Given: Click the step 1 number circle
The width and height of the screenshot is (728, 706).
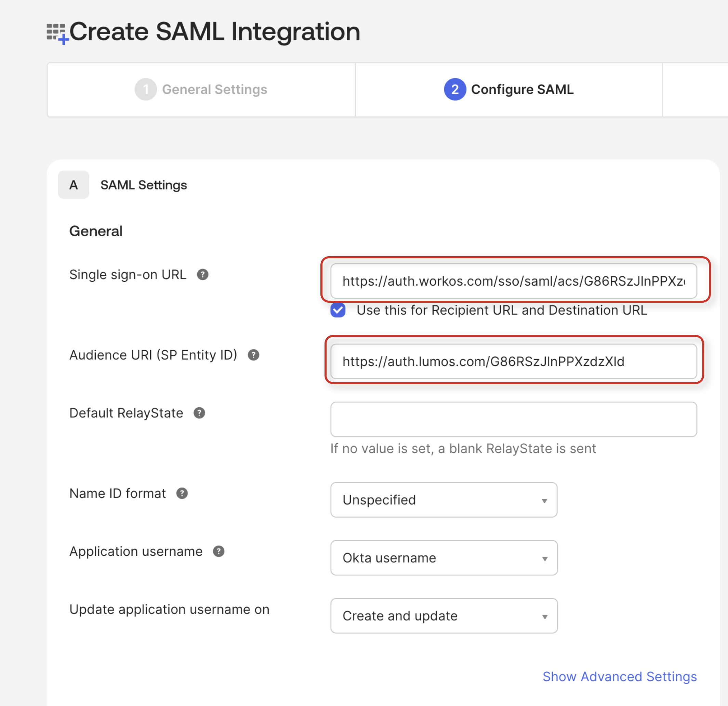Looking at the screenshot, I should [145, 89].
